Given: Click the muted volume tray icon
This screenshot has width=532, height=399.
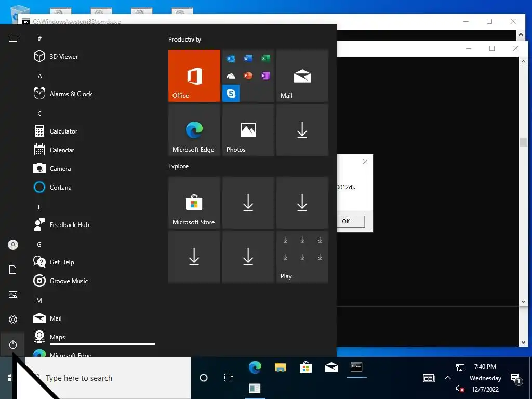Looking at the screenshot, I should pos(460,389).
